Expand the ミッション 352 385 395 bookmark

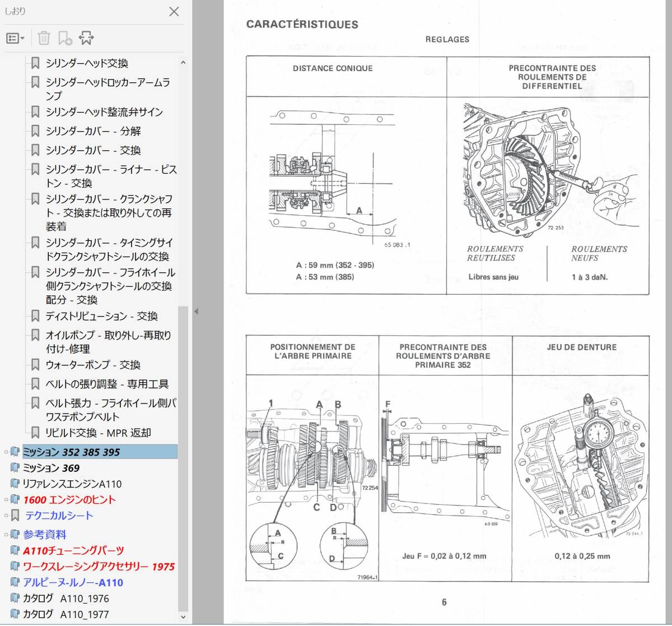6,452
